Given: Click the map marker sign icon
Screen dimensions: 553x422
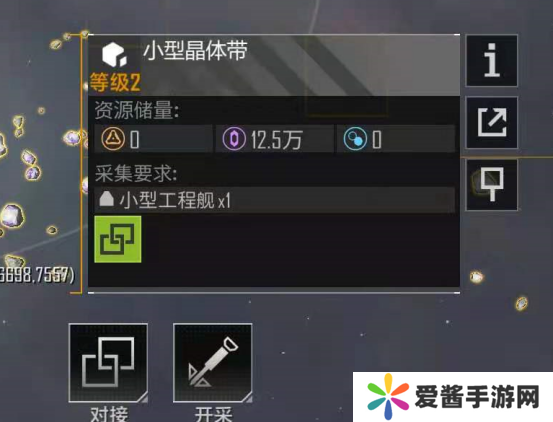Looking at the screenshot, I should 492,185.
